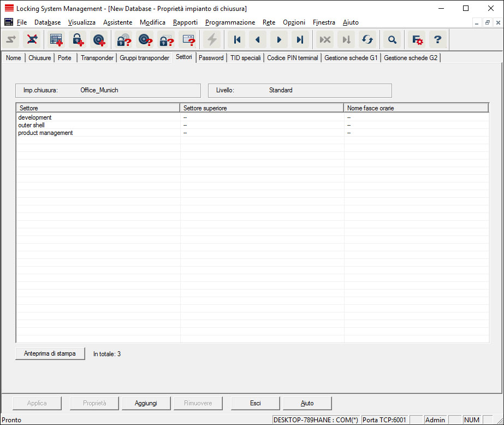The width and height of the screenshot is (504, 425).
Task: Sort by the Settore superiore column header
Action: 262,108
